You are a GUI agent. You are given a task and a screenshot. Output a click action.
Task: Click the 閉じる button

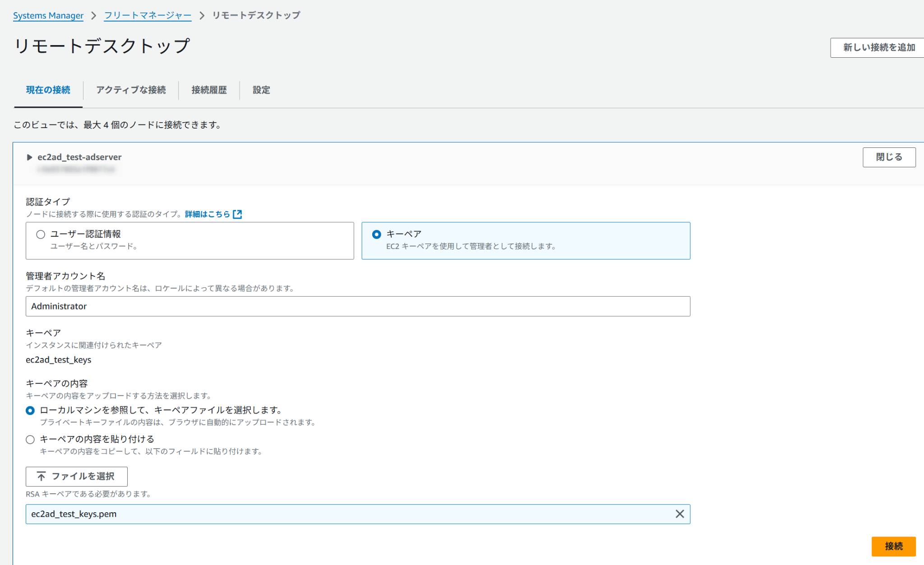(889, 157)
